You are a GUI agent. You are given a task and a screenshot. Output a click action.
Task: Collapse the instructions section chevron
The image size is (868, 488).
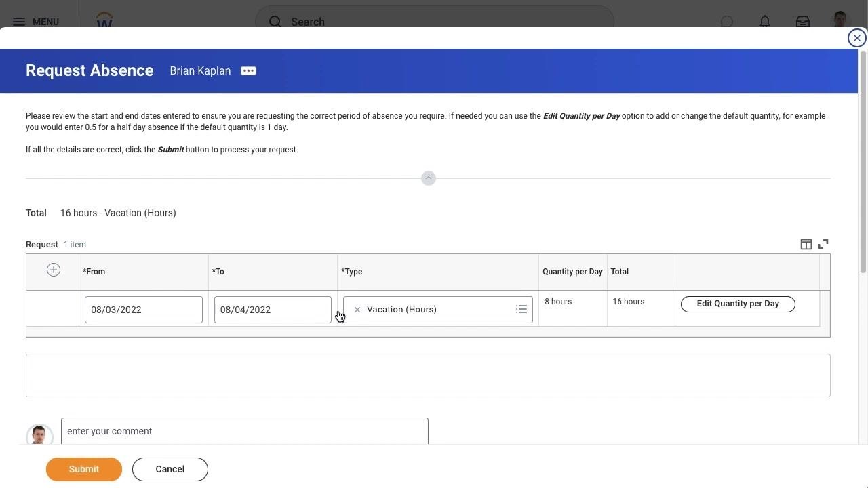(x=428, y=178)
